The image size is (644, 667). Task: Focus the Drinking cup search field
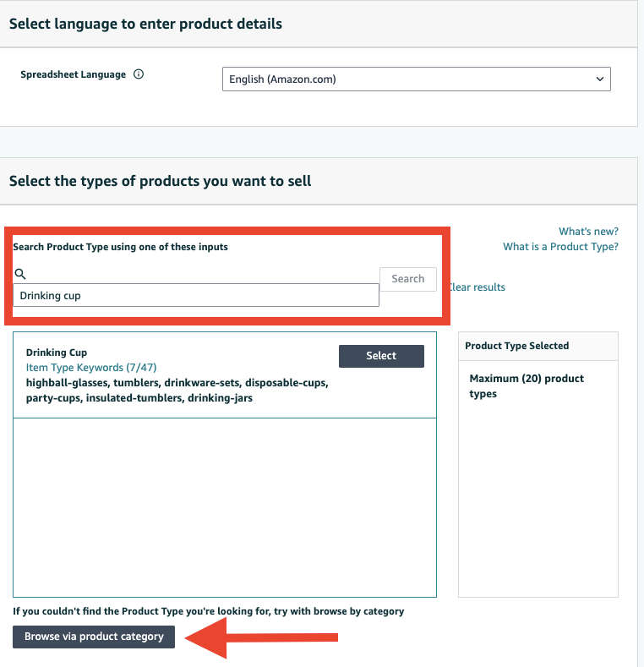click(196, 296)
